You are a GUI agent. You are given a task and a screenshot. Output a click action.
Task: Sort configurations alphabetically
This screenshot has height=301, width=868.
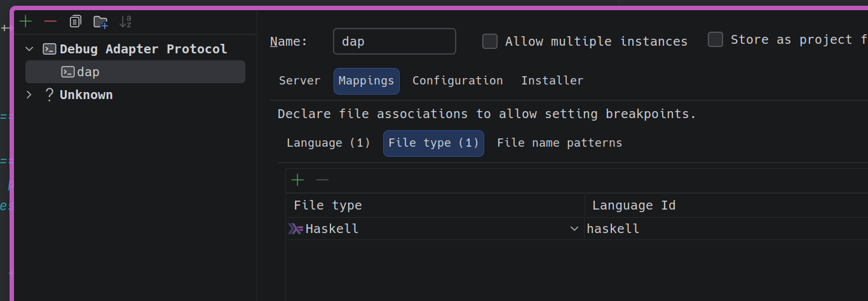pyautogui.click(x=125, y=22)
